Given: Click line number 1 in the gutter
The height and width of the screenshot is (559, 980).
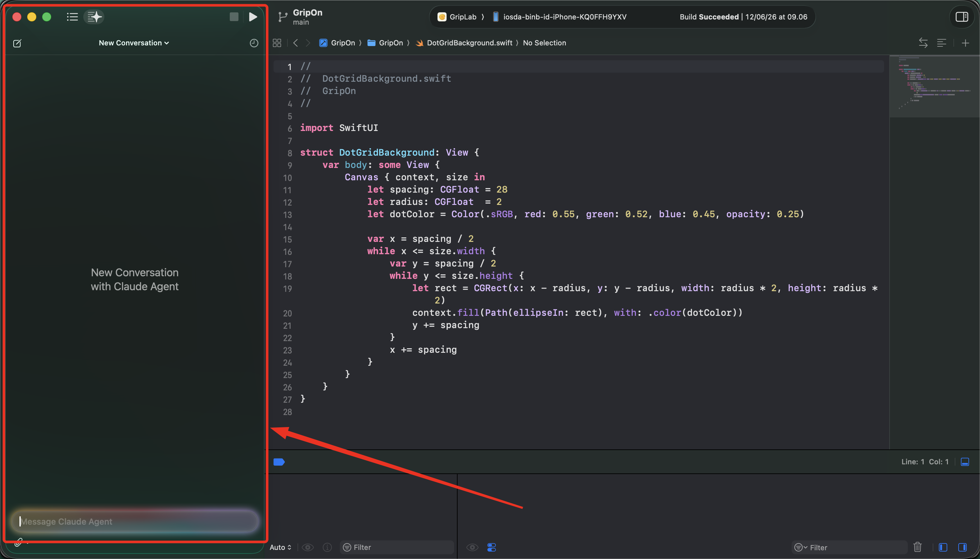Looking at the screenshot, I should tap(290, 67).
